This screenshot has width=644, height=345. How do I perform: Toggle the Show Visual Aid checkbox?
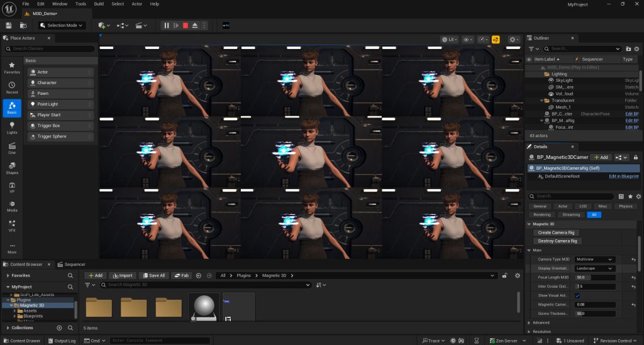(577, 295)
